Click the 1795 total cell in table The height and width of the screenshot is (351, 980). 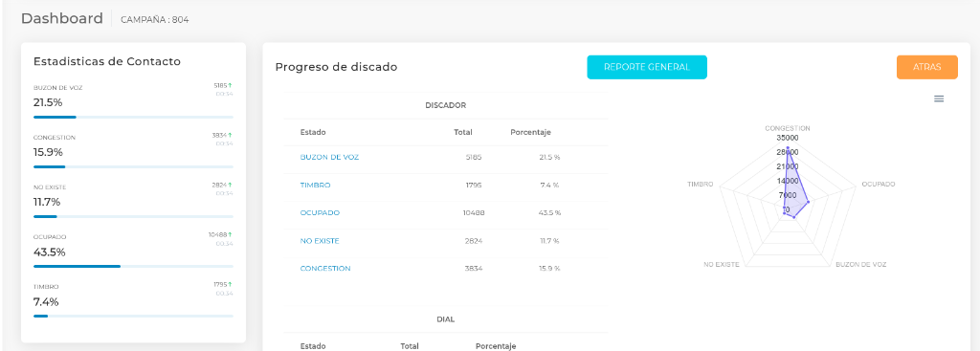pyautogui.click(x=474, y=186)
